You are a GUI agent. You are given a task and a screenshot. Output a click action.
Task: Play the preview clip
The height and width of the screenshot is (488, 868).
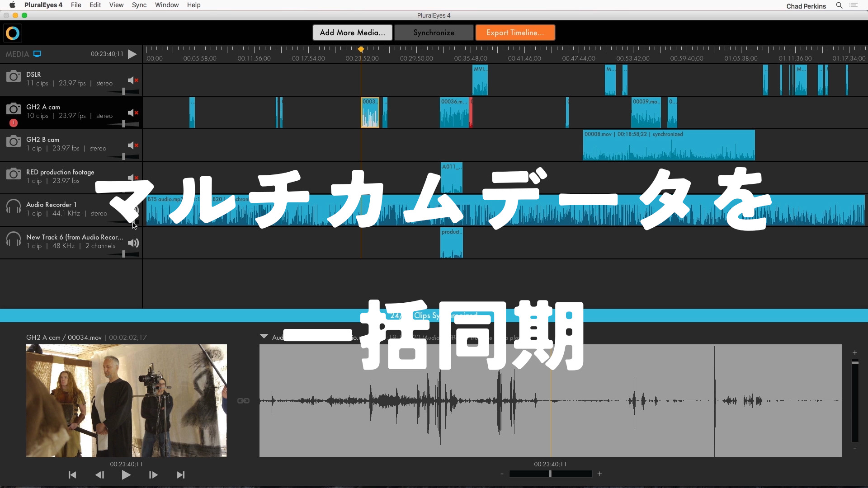(126, 475)
